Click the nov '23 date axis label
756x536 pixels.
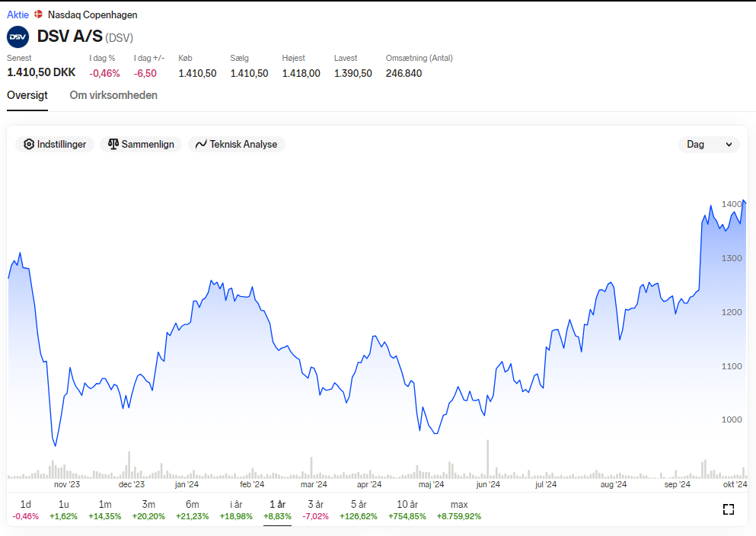67,484
